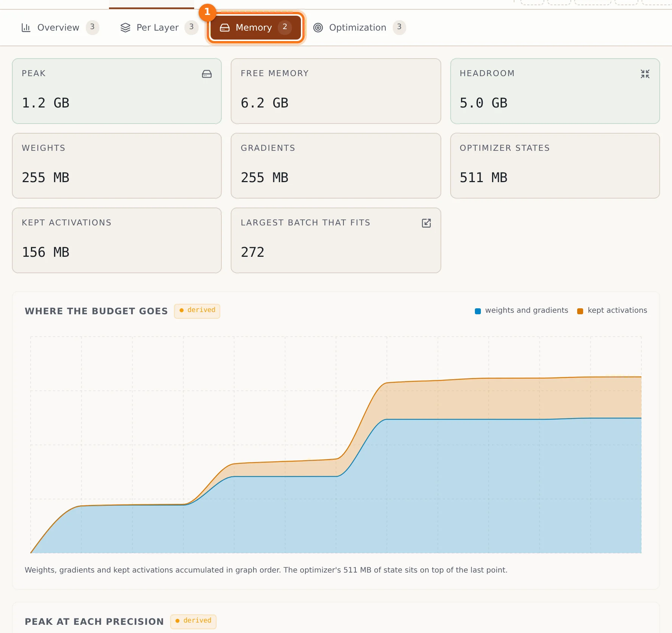Click the Gradients value 255 MB
The width and height of the screenshot is (672, 633).
(x=265, y=178)
